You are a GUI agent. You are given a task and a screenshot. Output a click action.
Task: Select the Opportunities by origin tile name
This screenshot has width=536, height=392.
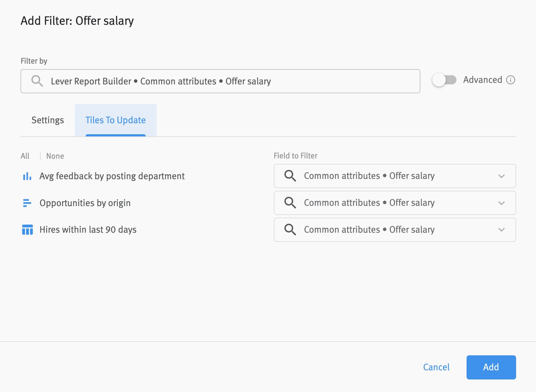[x=85, y=203]
